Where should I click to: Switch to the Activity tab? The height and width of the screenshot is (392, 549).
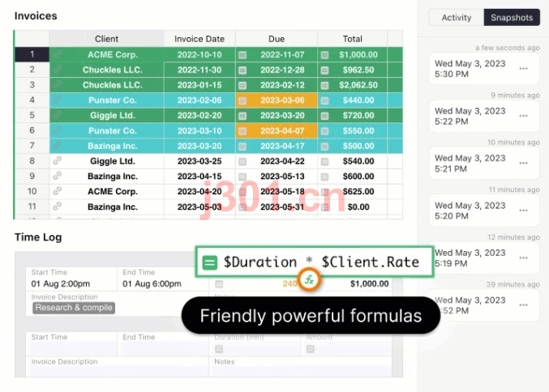coord(457,18)
